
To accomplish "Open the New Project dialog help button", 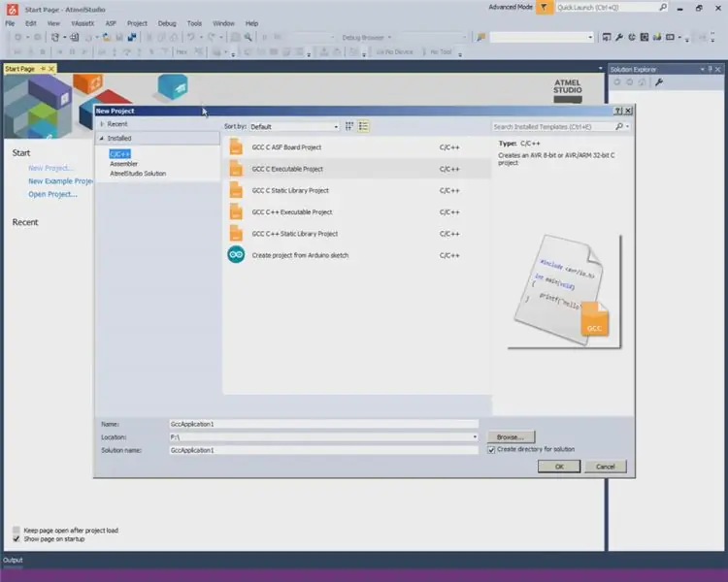I will click(x=618, y=111).
